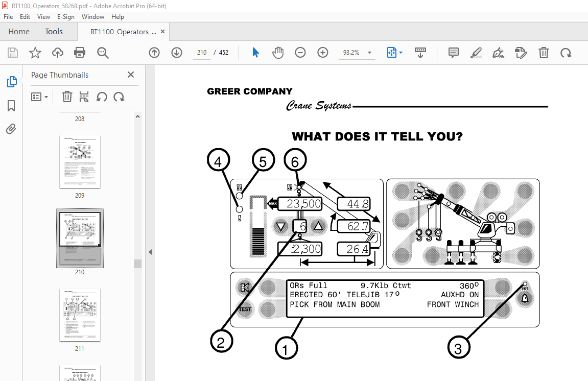Switch to the Tools tab
Screen dimensions: 588x381
click(54, 31)
